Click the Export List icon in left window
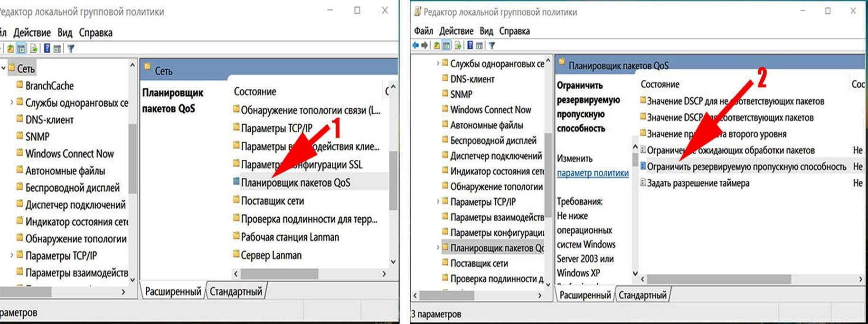Image resolution: width=868 pixels, height=324 pixels. click(x=34, y=48)
